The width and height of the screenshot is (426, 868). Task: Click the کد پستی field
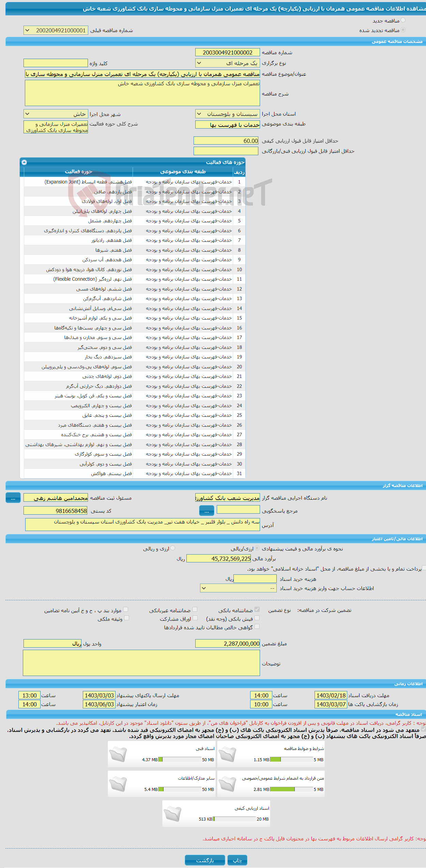(x=56, y=511)
